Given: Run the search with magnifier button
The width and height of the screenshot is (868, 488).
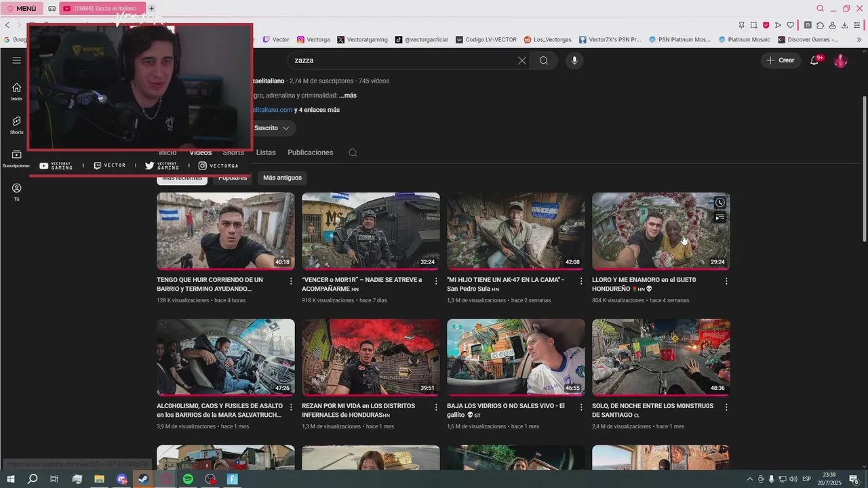Looking at the screenshot, I should (544, 60).
